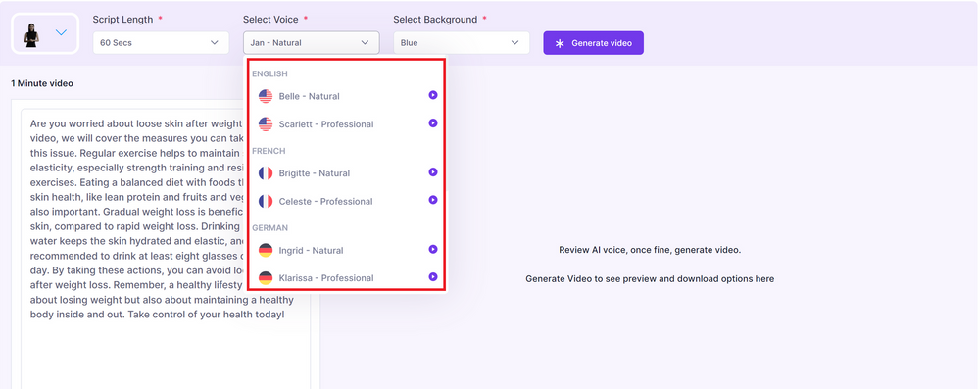Click the French flag icon beside Brigitte
The width and height of the screenshot is (980, 389).
pos(266,173)
